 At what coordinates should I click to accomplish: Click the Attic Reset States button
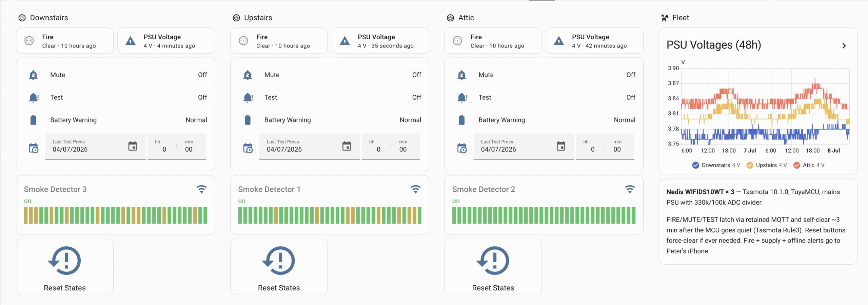coord(493,267)
